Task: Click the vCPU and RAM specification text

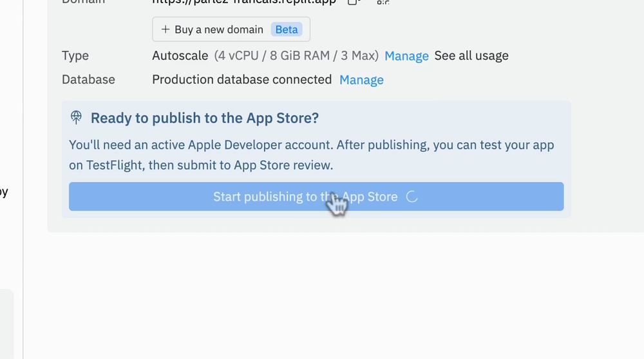Action: pyautogui.click(x=296, y=56)
